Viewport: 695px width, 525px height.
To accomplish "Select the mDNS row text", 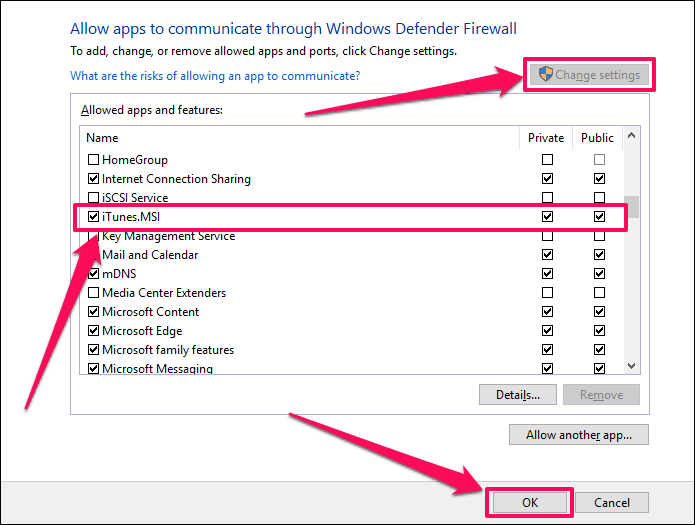I will 119,274.
